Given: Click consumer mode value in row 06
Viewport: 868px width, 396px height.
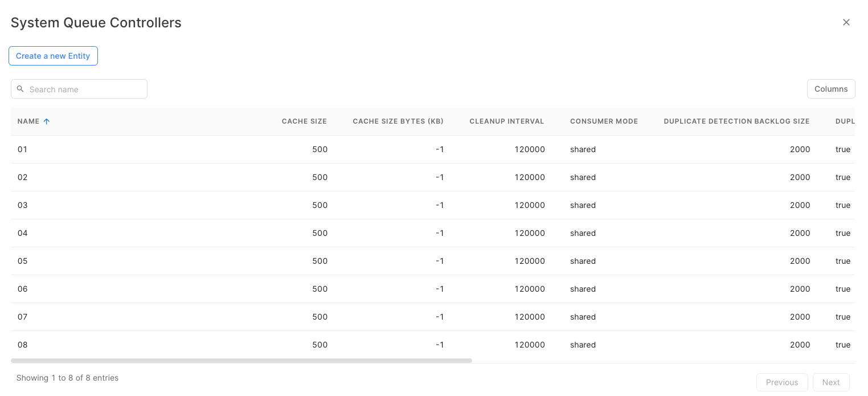Looking at the screenshot, I should coord(583,289).
